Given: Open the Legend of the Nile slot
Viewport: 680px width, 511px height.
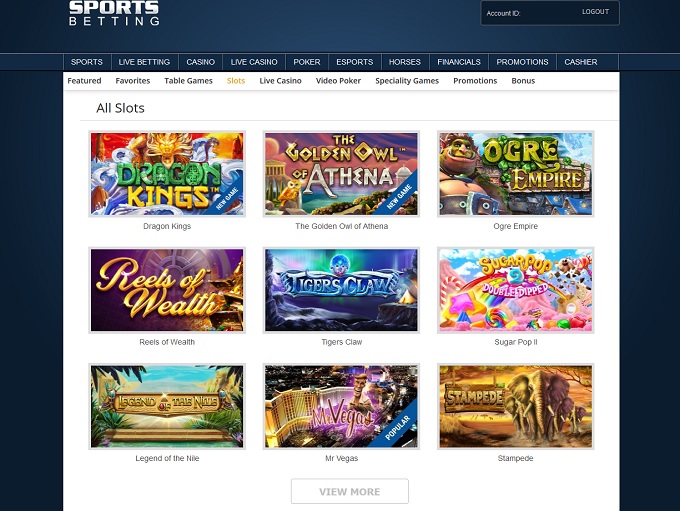Looking at the screenshot, I should [x=167, y=406].
